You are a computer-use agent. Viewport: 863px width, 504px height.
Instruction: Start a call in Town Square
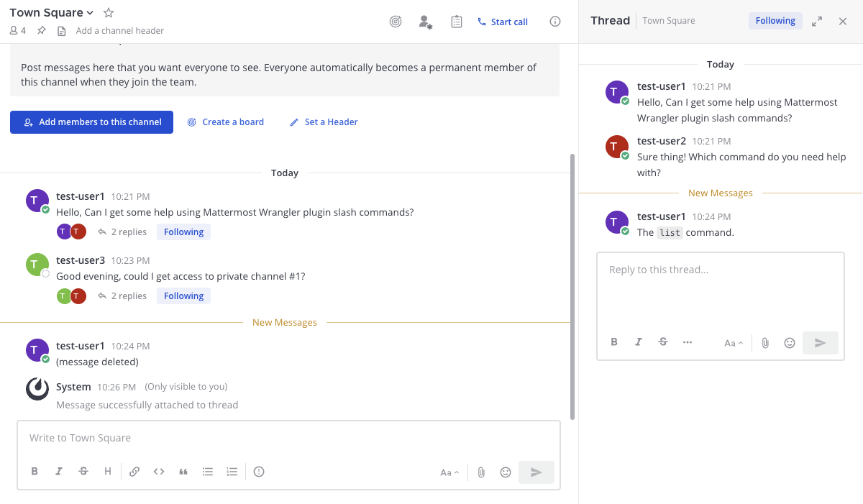(x=503, y=22)
